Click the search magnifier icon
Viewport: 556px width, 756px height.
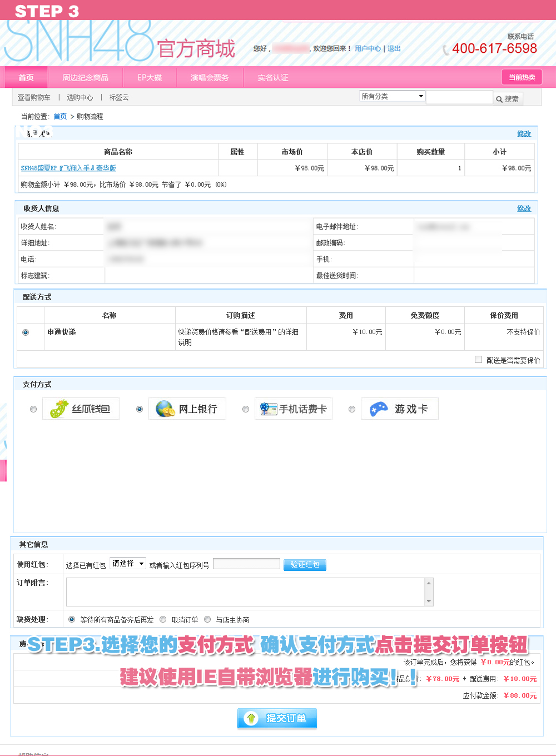(x=499, y=99)
